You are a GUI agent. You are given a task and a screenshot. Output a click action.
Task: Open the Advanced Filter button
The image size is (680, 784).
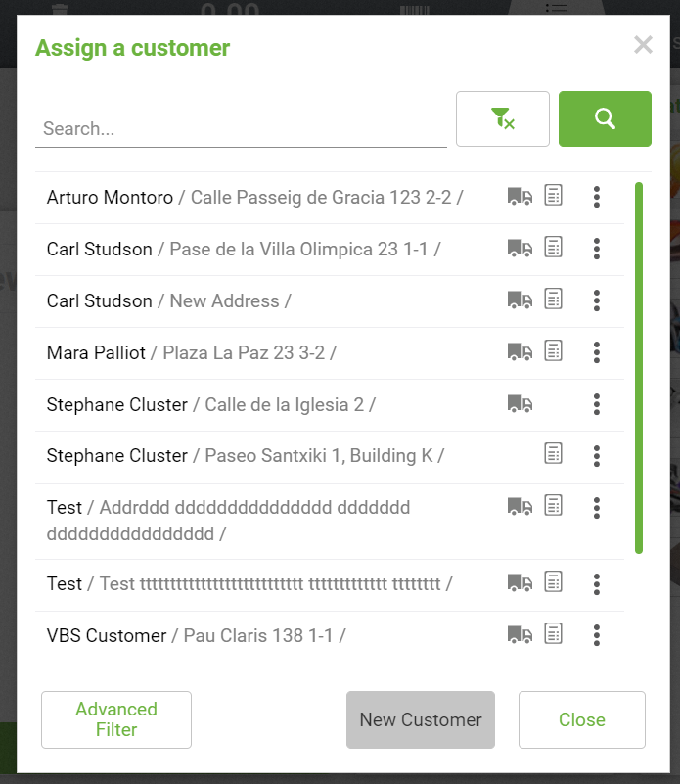(116, 719)
